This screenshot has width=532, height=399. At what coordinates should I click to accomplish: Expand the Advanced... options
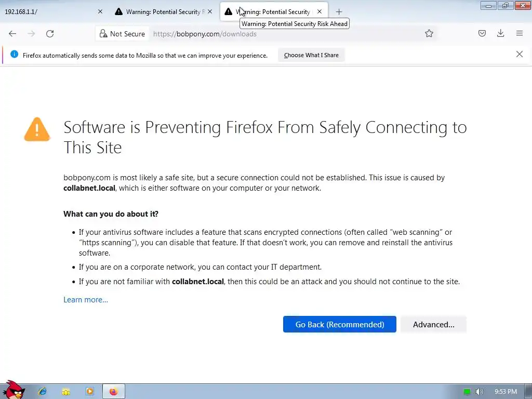click(433, 324)
